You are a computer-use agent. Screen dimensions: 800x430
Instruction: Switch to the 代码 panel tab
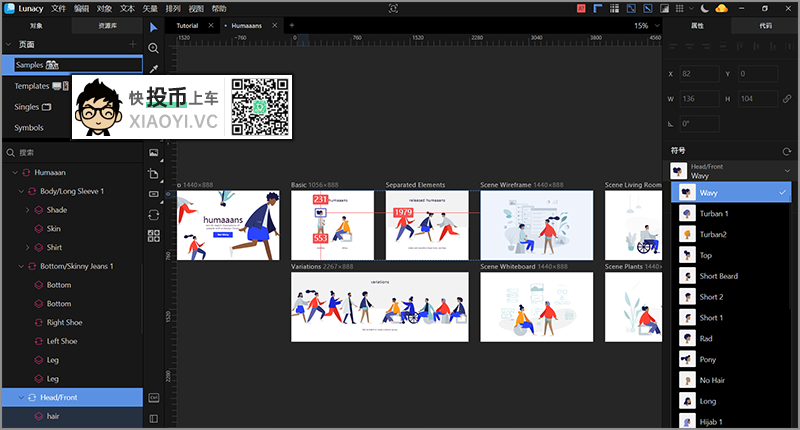pos(766,25)
